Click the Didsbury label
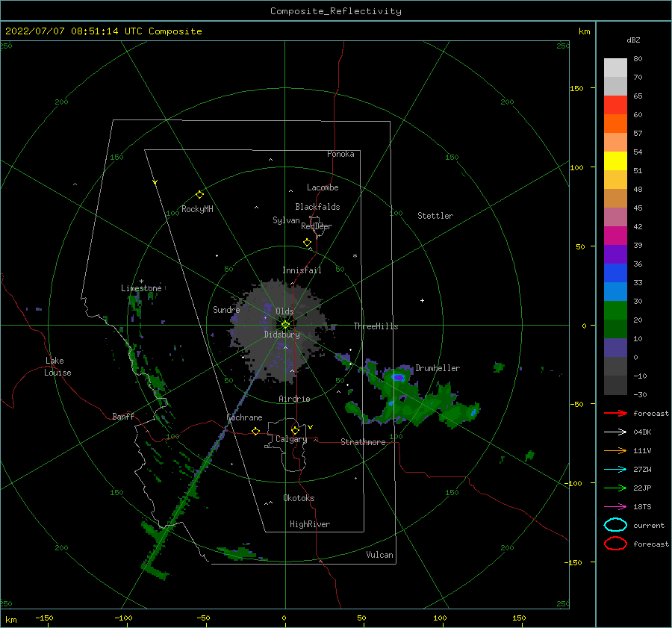 (x=282, y=335)
